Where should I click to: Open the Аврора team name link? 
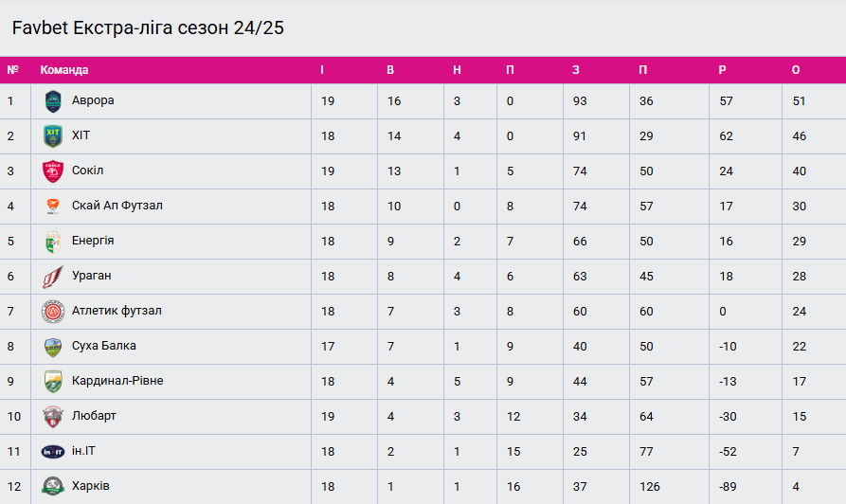(93, 100)
